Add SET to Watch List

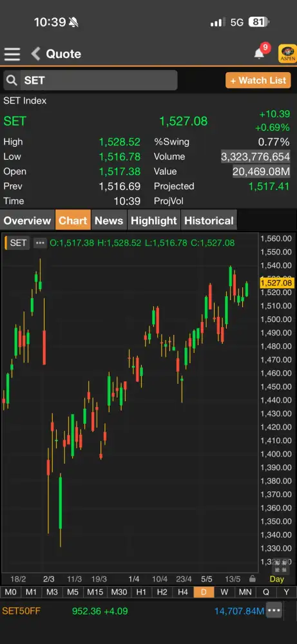(x=258, y=80)
